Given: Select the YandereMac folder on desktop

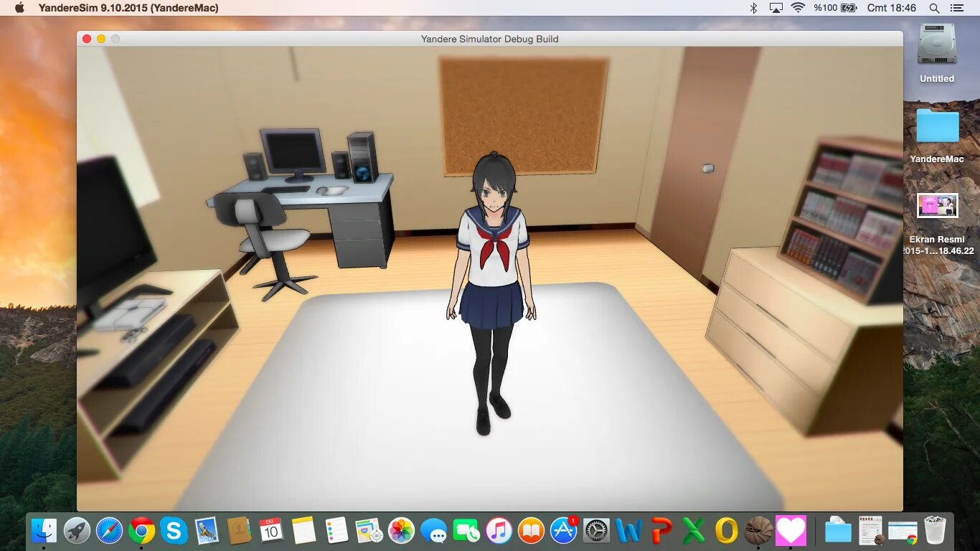Looking at the screenshot, I should (937, 135).
